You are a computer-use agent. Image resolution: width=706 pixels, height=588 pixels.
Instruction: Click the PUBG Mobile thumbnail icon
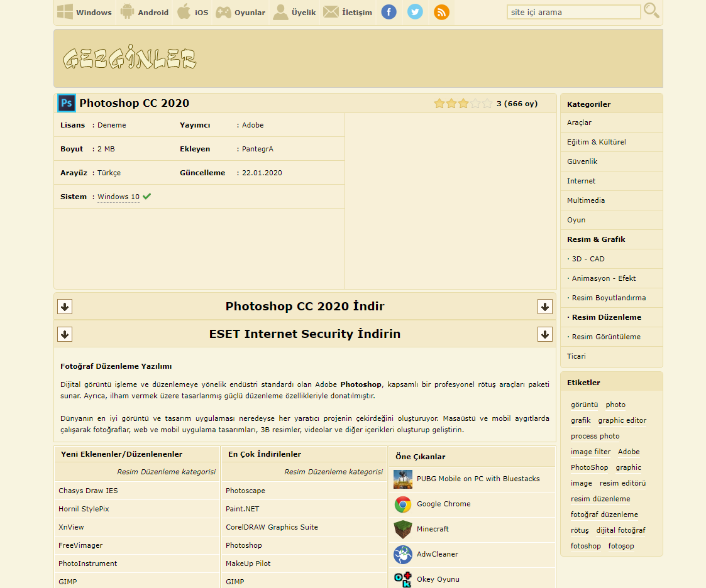click(403, 479)
